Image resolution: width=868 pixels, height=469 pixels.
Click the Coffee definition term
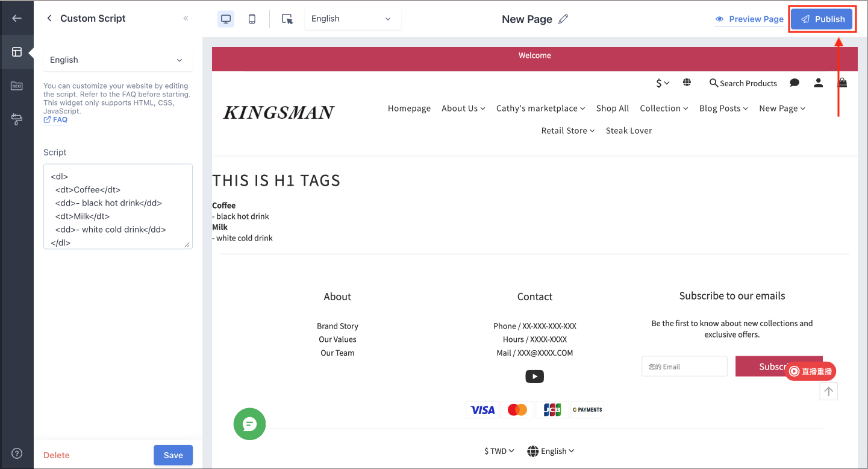coord(224,206)
